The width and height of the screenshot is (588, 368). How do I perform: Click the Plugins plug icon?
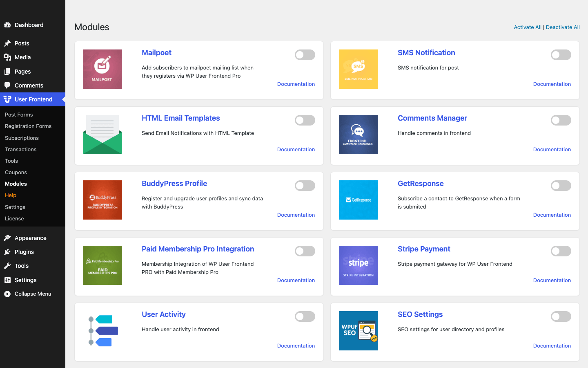(7, 252)
